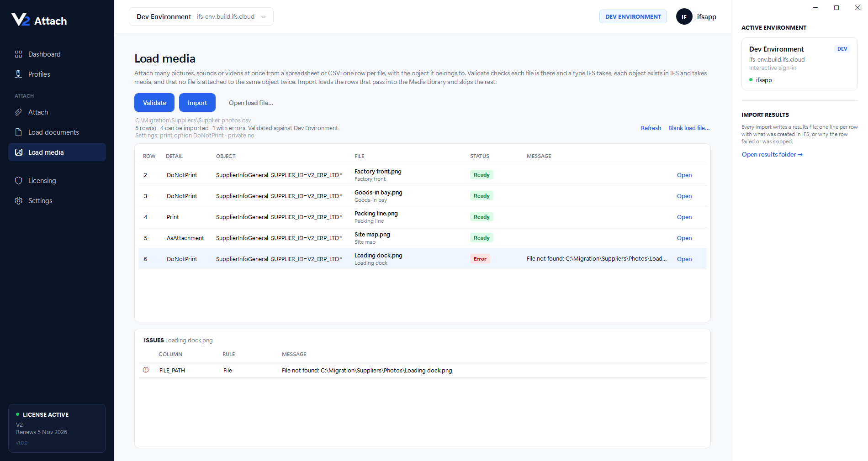Open the Packing line.png row

coord(684,217)
